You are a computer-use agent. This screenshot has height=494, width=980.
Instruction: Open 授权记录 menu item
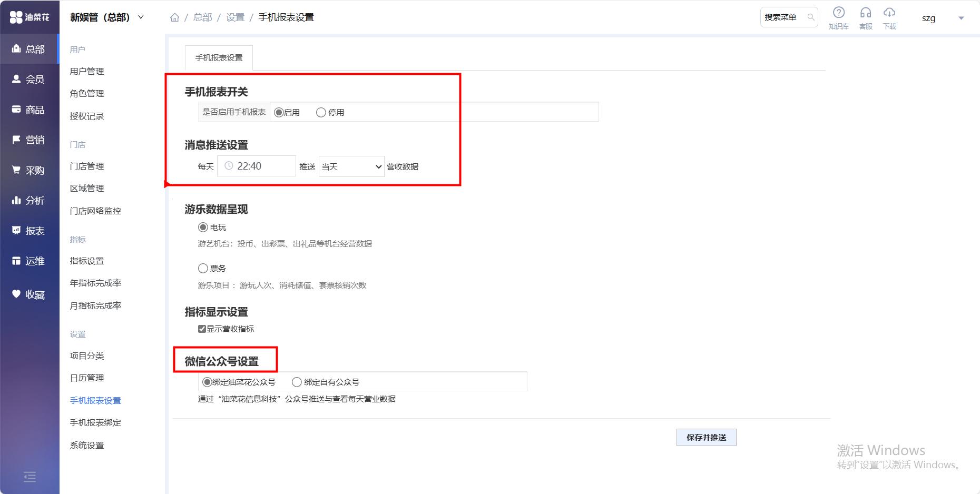(x=87, y=116)
